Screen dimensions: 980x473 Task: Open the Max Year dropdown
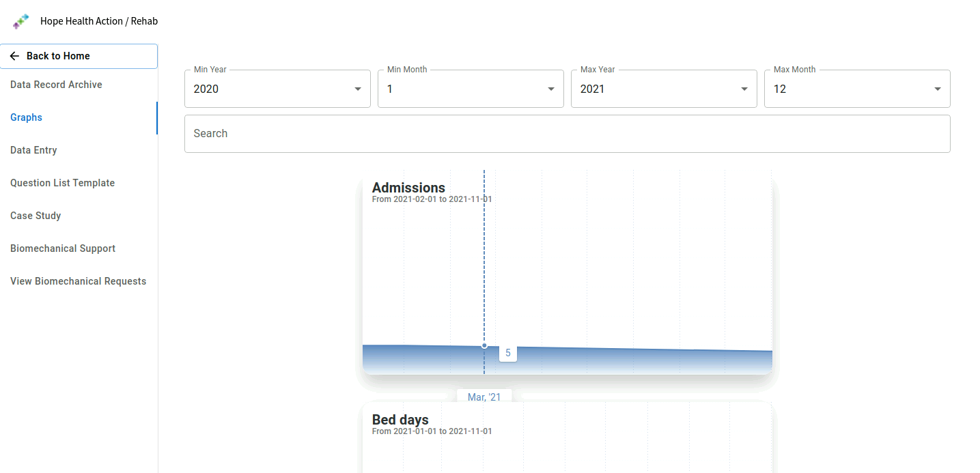pos(664,89)
